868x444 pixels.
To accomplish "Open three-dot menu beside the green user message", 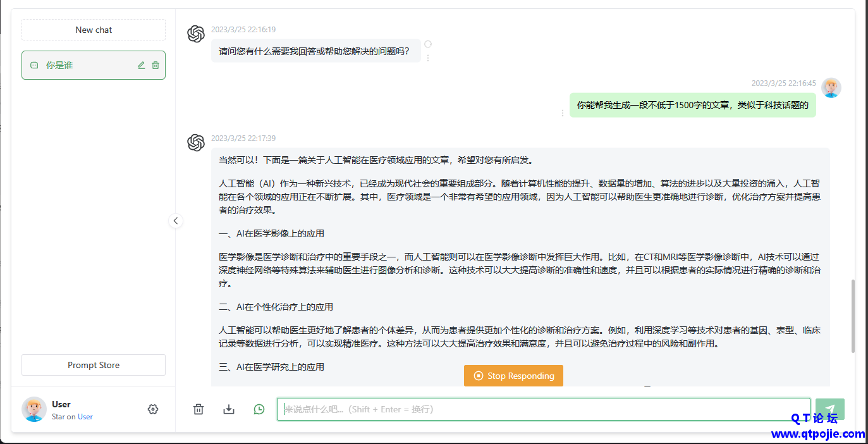I will point(563,113).
